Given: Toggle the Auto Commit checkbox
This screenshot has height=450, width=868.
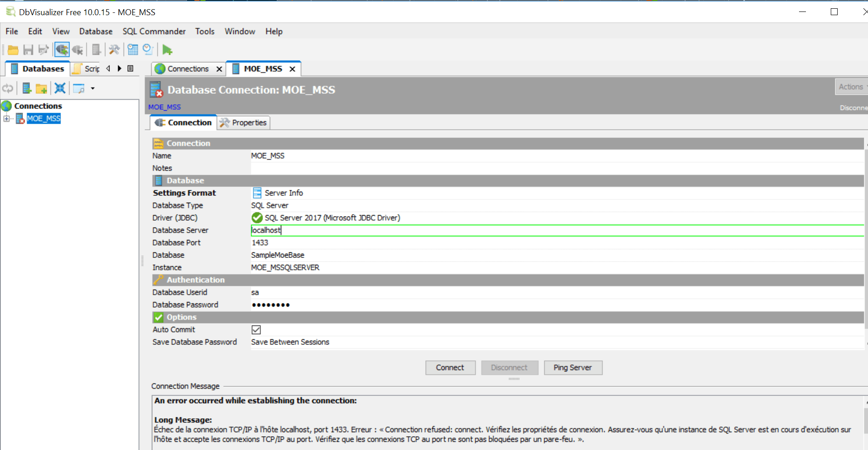Looking at the screenshot, I should click(256, 330).
